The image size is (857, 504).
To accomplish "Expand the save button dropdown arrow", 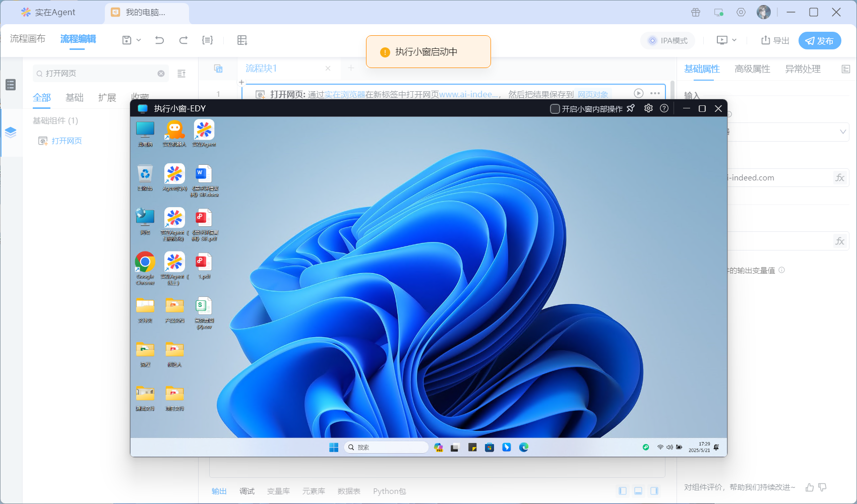I will coord(139,40).
